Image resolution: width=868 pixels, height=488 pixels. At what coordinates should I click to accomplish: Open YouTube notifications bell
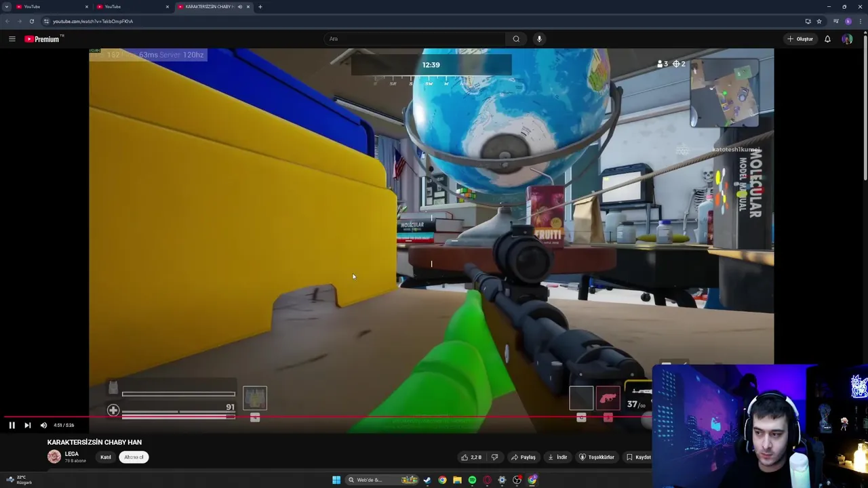point(827,39)
